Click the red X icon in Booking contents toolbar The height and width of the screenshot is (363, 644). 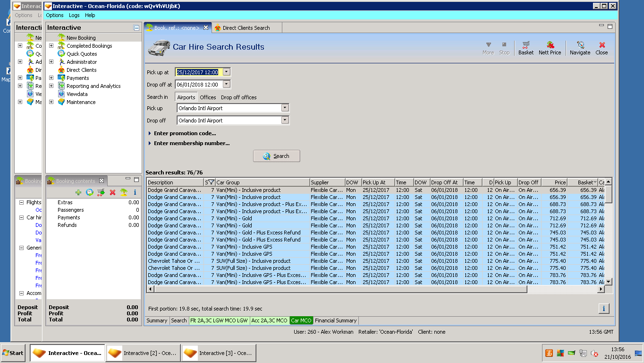(112, 192)
